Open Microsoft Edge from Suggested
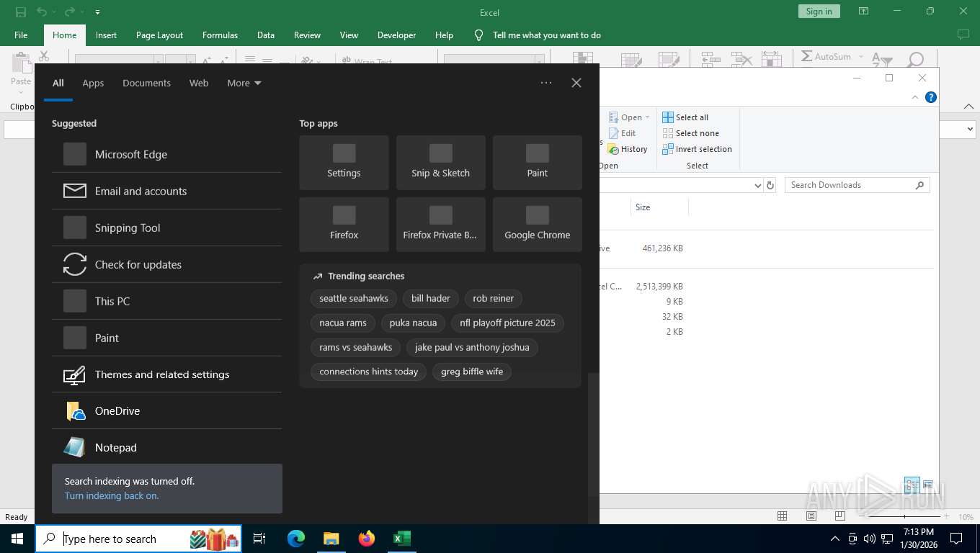This screenshot has height=553, width=980. 166,154
